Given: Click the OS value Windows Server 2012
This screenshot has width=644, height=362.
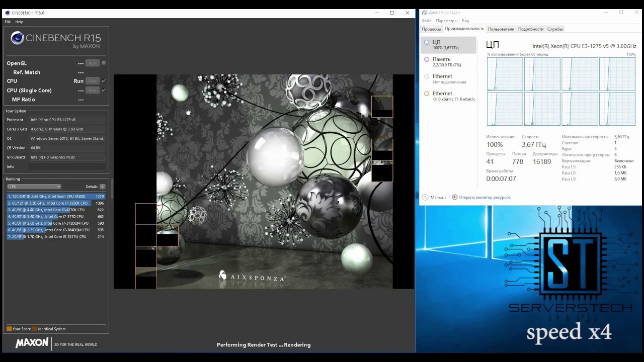Looking at the screenshot, I should point(67,138).
